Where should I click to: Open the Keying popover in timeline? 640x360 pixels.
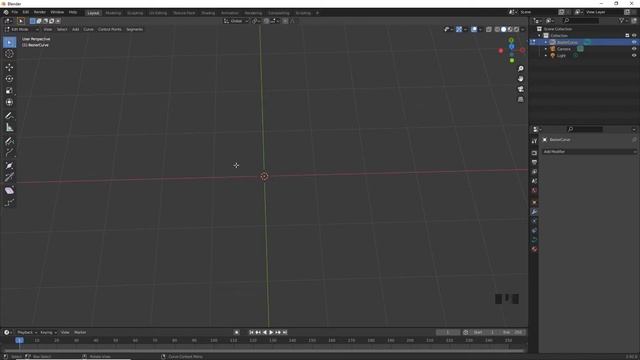click(x=48, y=332)
